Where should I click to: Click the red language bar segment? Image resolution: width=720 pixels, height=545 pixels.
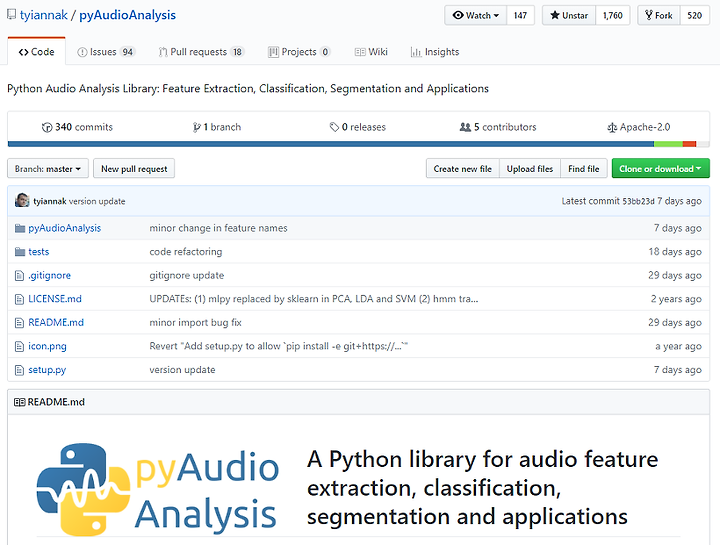[690, 144]
